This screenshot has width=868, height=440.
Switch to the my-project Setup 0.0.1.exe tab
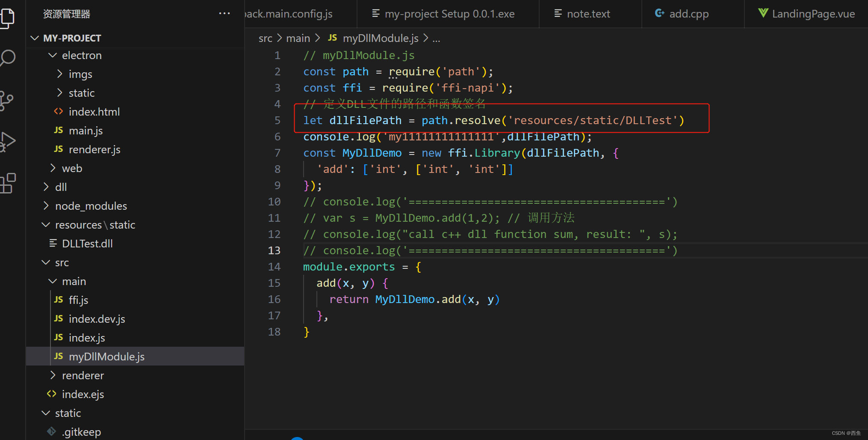click(x=449, y=13)
